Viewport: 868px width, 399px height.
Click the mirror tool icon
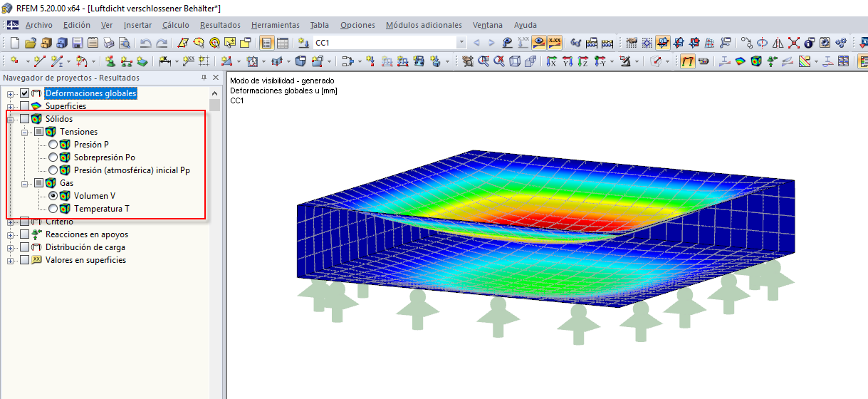coord(778,43)
